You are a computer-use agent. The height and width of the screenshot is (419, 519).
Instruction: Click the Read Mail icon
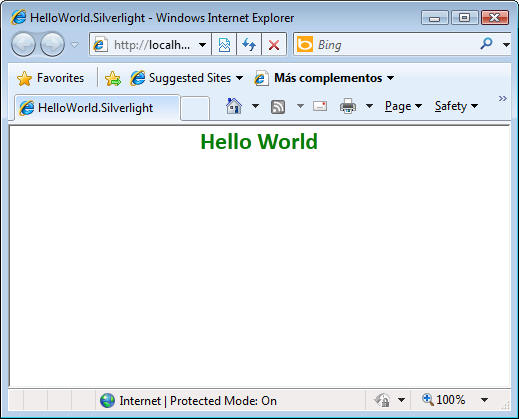pos(320,106)
